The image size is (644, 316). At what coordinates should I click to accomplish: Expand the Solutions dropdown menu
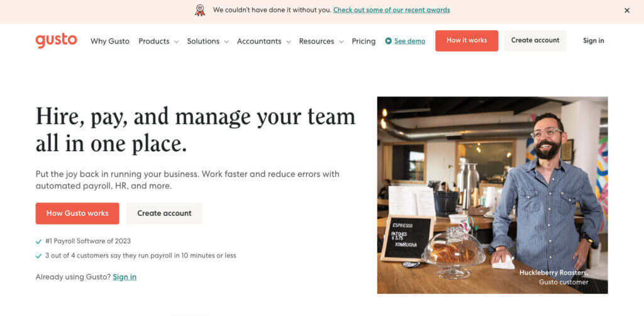(x=208, y=41)
